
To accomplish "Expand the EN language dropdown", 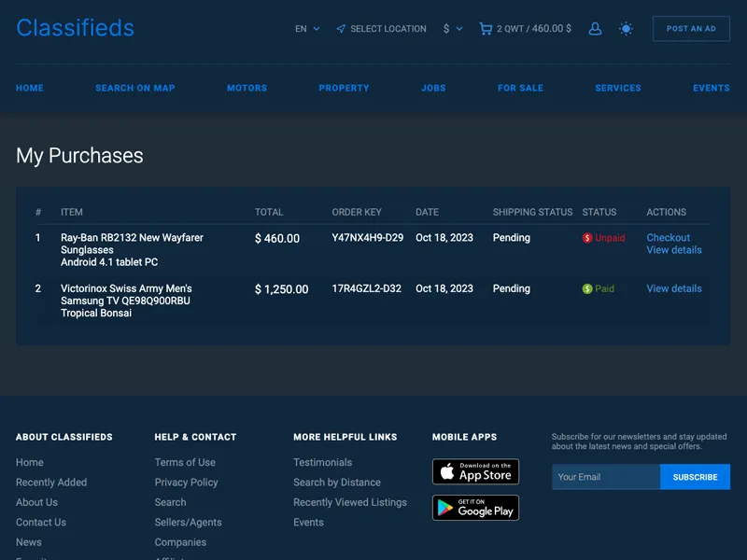I will tap(307, 29).
